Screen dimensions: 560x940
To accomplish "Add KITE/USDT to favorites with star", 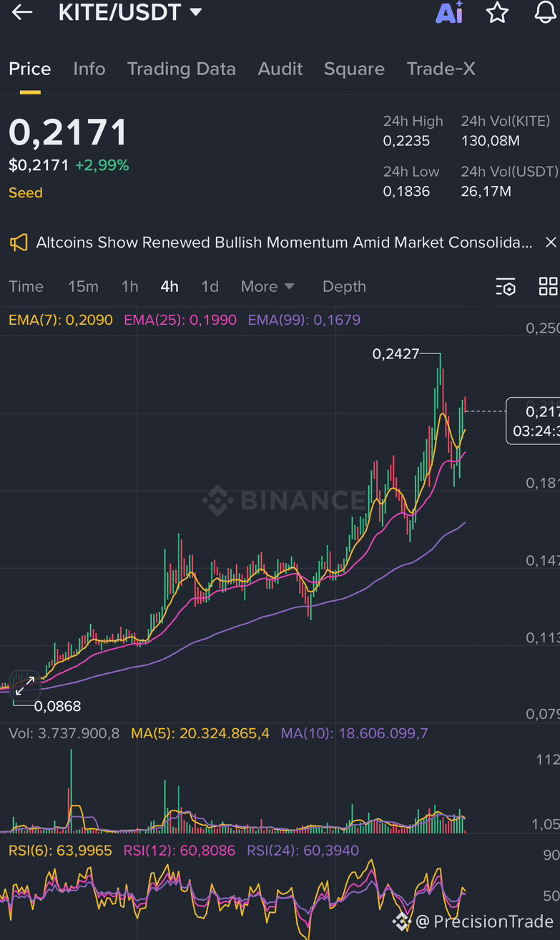I will pos(497,12).
